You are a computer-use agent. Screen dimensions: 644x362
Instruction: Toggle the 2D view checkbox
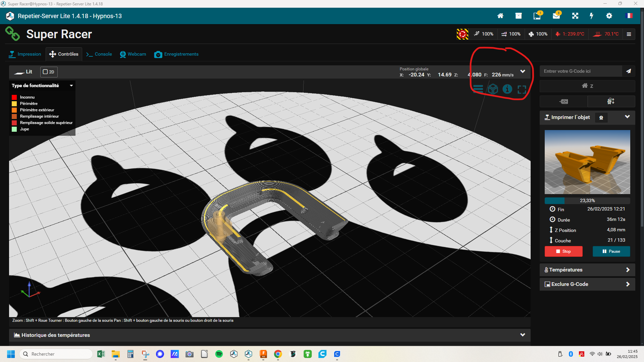49,72
